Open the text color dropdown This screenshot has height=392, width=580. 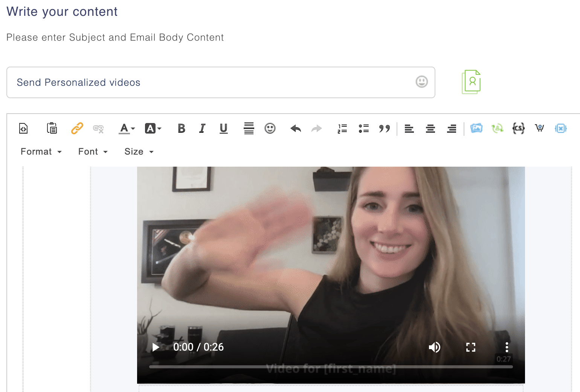point(127,129)
